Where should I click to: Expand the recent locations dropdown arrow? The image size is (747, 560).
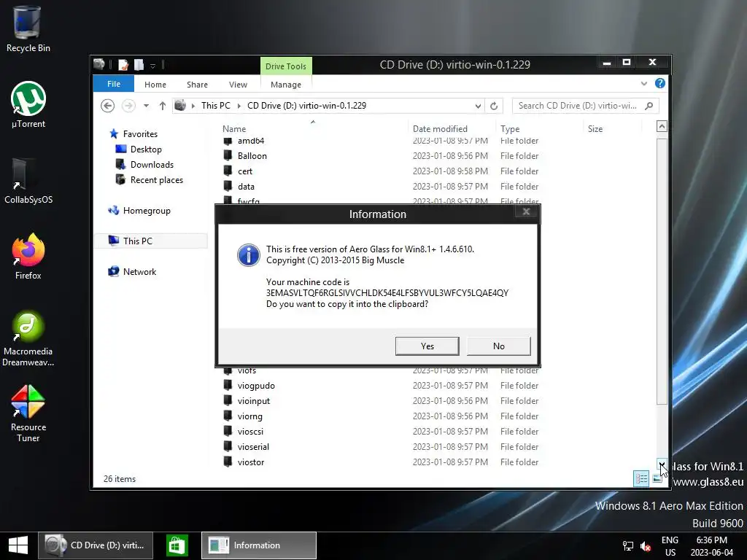coord(146,106)
